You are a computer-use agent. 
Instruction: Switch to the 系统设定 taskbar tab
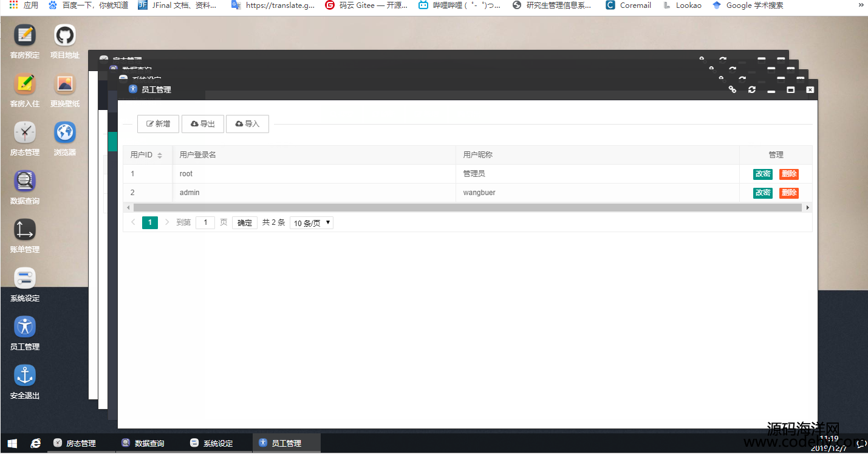(x=218, y=443)
